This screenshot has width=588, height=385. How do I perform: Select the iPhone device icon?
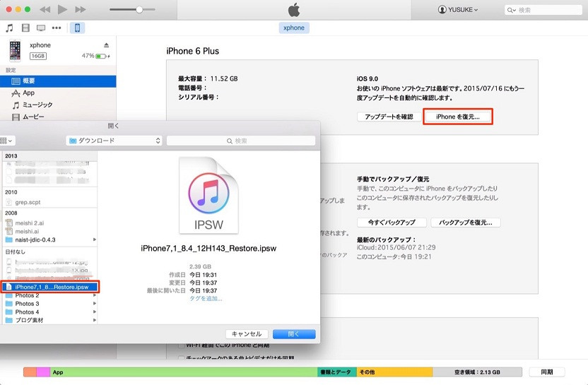tap(77, 28)
